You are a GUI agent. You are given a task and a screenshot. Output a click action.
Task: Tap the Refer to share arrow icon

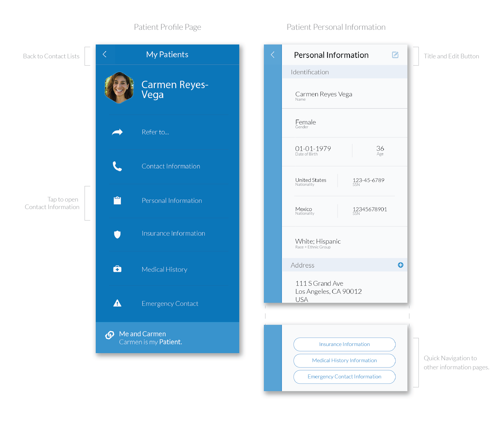tap(117, 132)
